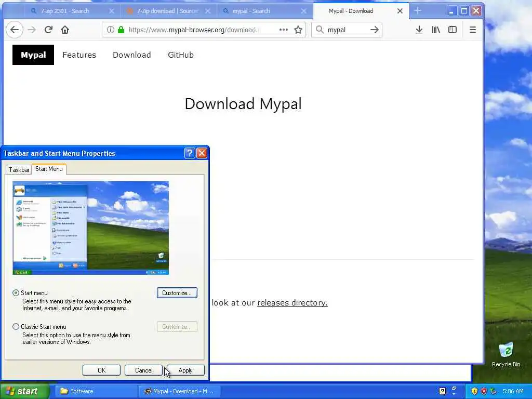Image resolution: width=532 pixels, height=399 pixels.
Task: Show site information icon in address bar
Action: [111, 30]
